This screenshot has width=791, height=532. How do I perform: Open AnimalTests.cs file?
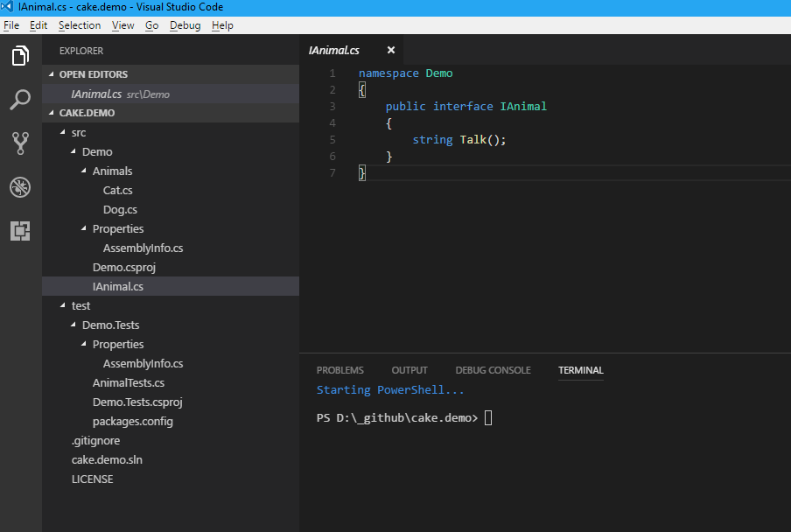click(129, 382)
